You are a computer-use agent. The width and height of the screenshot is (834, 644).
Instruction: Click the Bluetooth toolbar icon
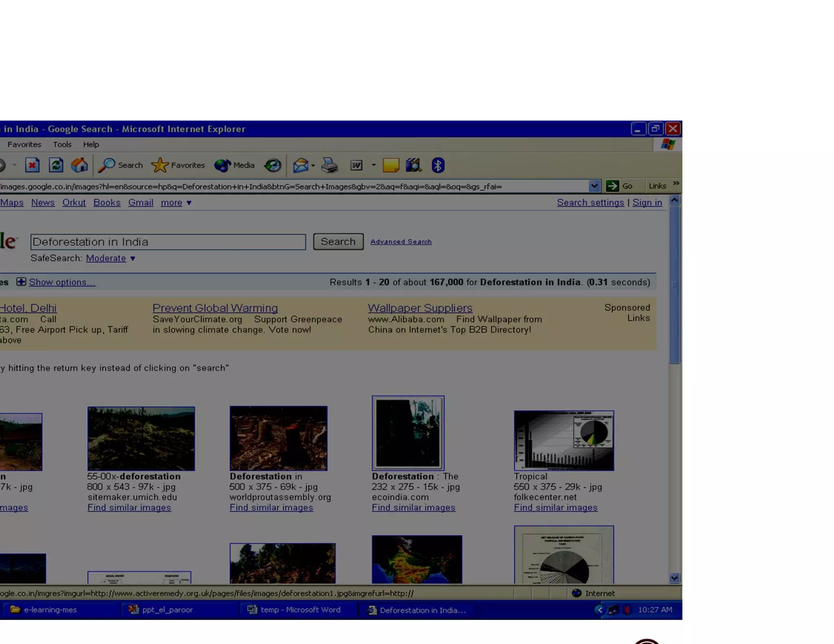(x=438, y=165)
